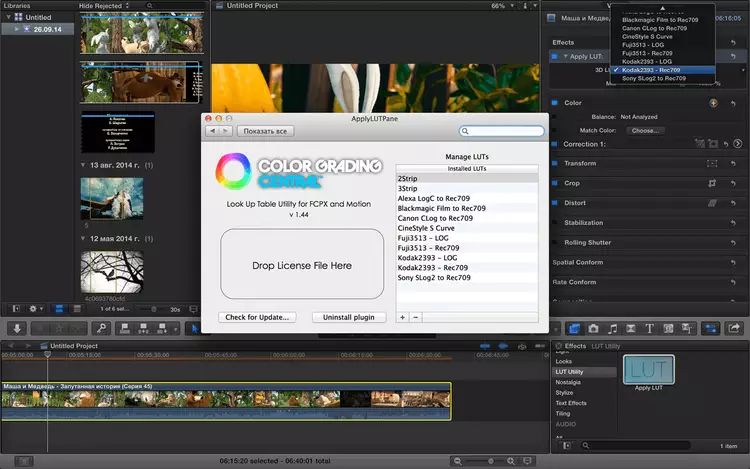Toggle the Color effect checkbox
This screenshot has height=469, width=750.
pyautogui.click(x=555, y=103)
